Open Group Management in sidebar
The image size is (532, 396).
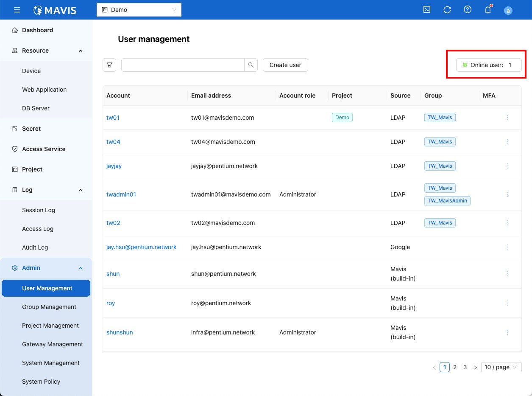49,307
